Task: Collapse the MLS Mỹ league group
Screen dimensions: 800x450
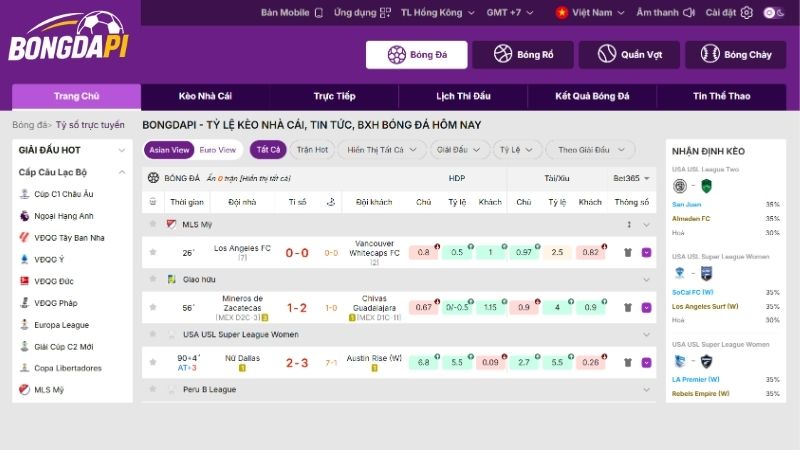Action: pos(646,224)
